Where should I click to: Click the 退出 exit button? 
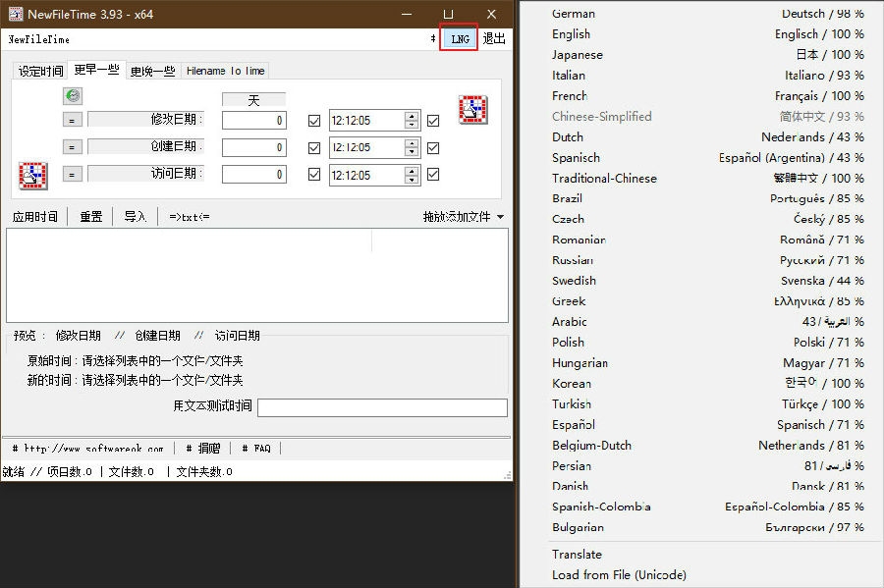point(494,39)
